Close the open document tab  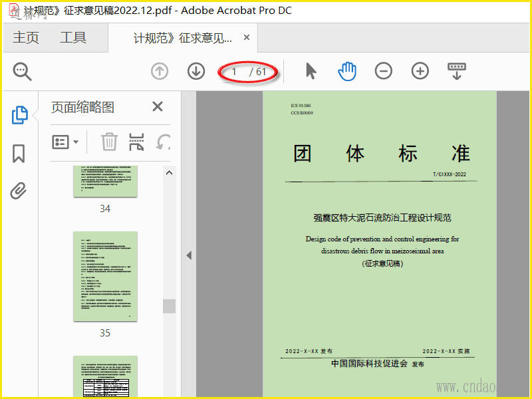(247, 37)
